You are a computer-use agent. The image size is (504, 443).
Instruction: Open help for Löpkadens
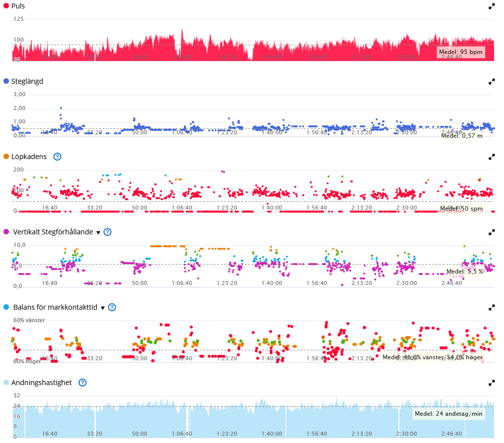[x=57, y=157]
